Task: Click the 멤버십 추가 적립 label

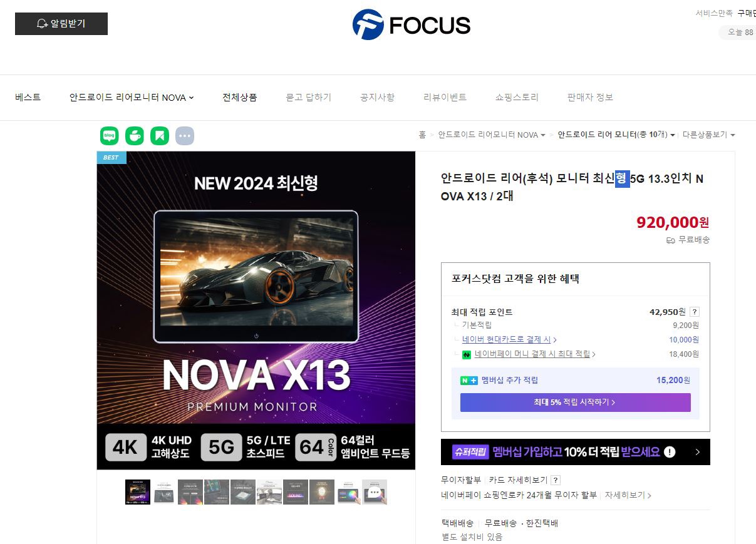Action: click(x=510, y=380)
